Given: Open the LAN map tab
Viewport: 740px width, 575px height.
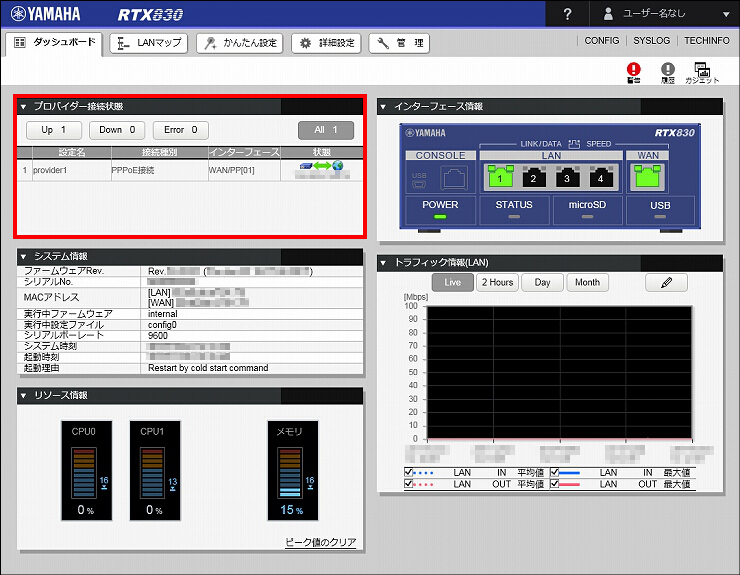Looking at the screenshot, I should 149,43.
